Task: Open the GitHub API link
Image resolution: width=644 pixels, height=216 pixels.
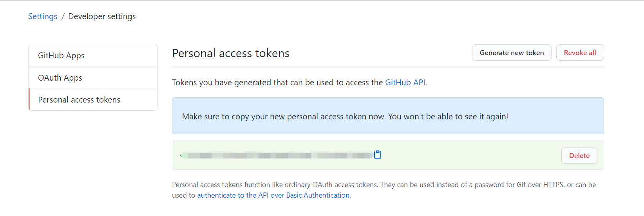Action: pyautogui.click(x=405, y=83)
